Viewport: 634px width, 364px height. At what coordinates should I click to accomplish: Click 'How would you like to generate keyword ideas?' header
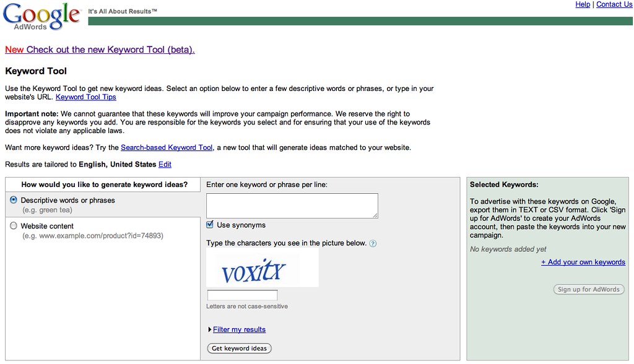(104, 184)
